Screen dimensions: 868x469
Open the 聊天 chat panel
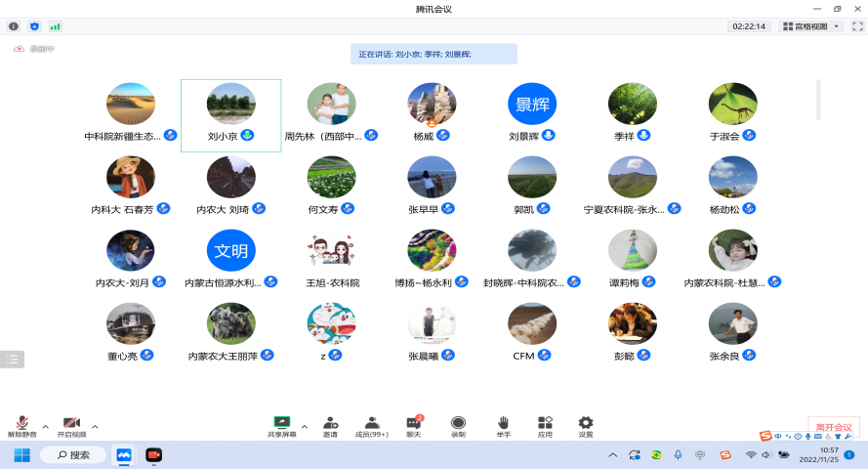(413, 426)
